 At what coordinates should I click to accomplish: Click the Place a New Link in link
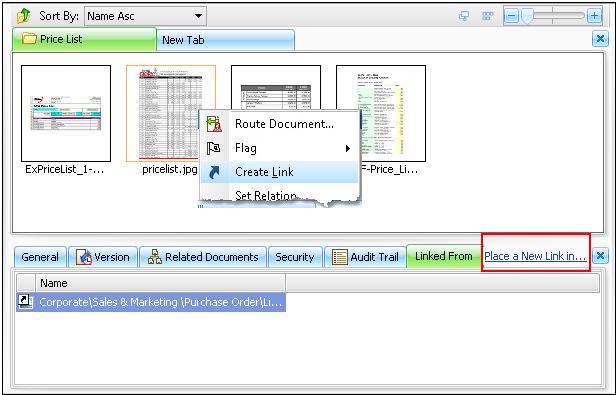point(535,256)
